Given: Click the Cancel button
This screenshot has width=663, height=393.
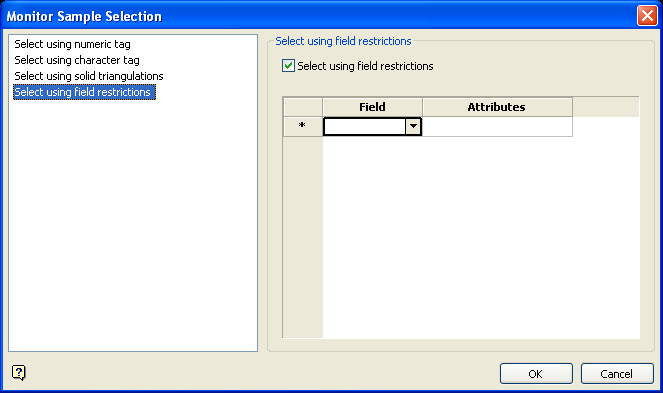Looking at the screenshot, I should coord(617,374).
